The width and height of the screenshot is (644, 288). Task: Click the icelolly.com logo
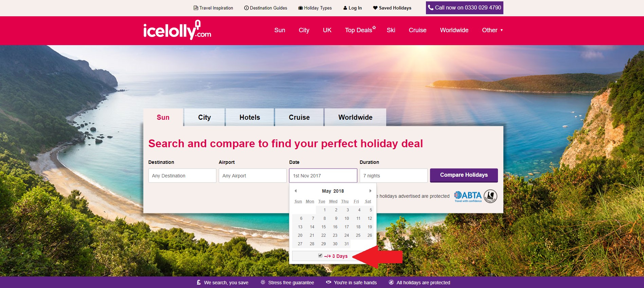(177, 30)
